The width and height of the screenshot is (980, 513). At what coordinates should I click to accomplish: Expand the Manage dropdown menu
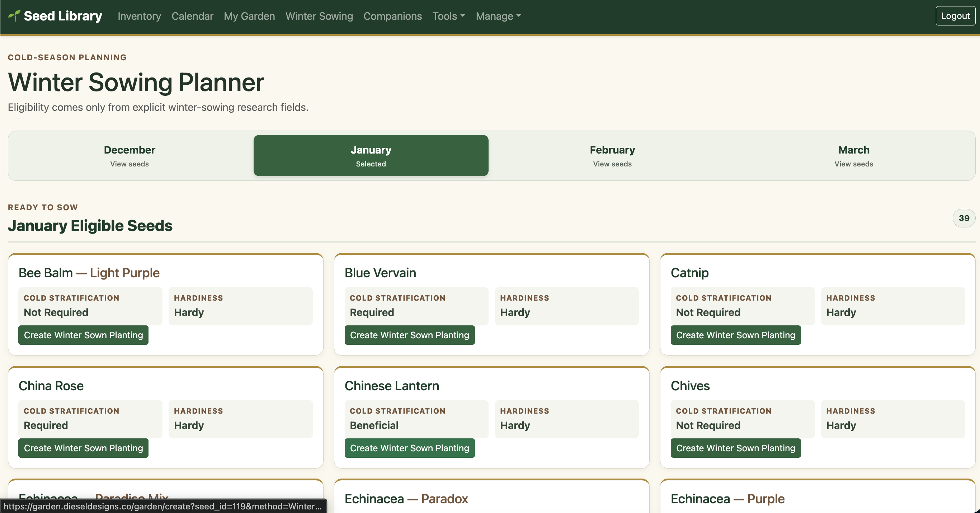click(498, 16)
